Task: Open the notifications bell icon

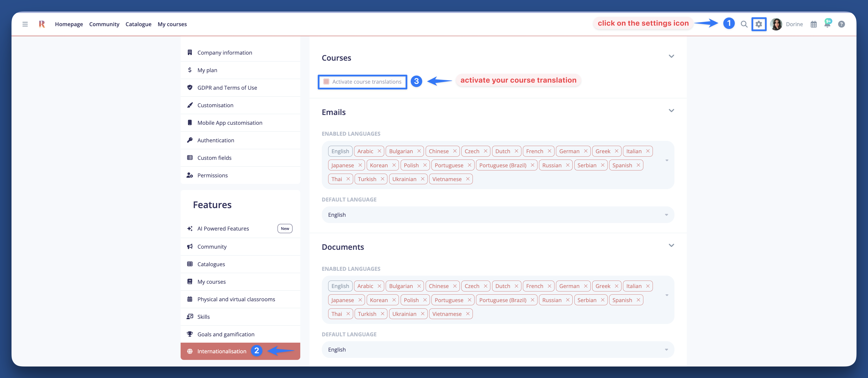Action: point(827,24)
